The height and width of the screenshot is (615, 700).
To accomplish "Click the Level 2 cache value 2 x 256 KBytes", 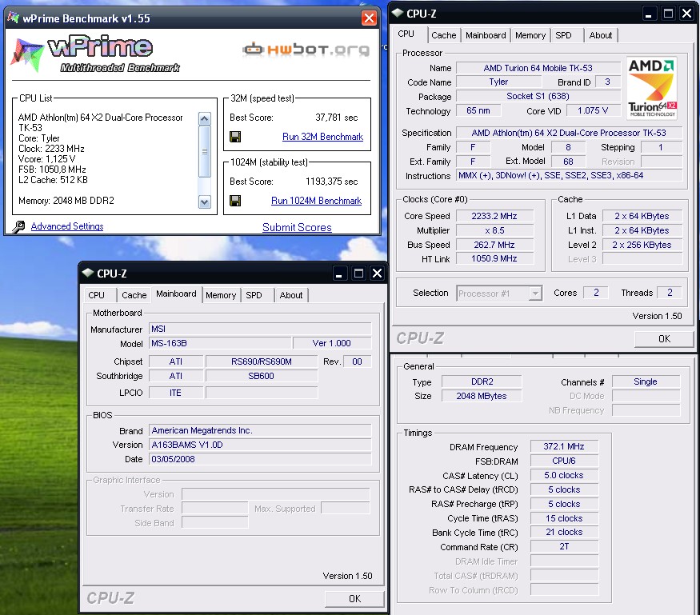I will point(642,245).
